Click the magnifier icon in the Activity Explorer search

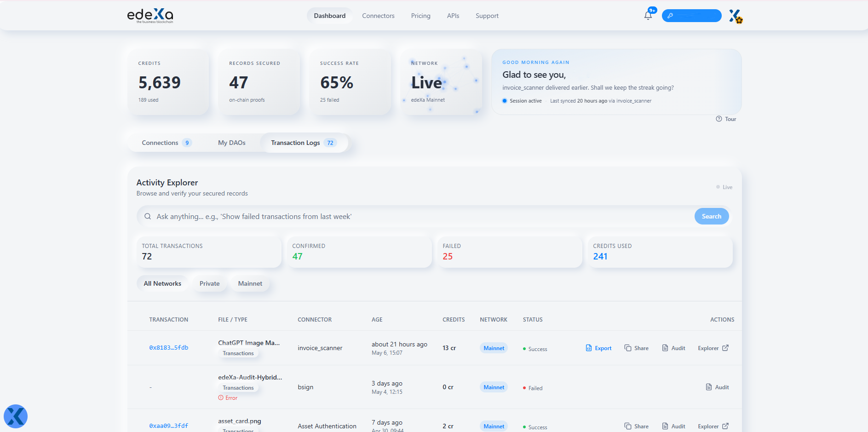click(148, 216)
